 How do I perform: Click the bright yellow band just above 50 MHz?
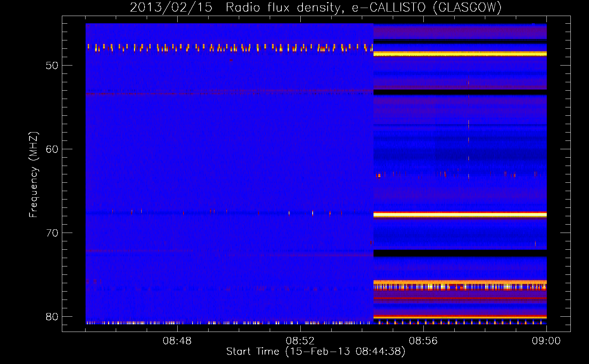460,54
